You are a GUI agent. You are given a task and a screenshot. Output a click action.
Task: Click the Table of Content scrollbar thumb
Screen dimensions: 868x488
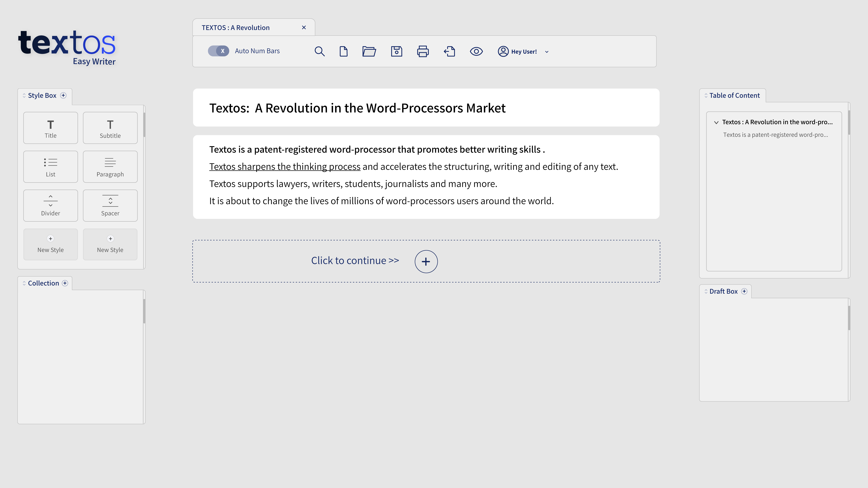(x=849, y=123)
